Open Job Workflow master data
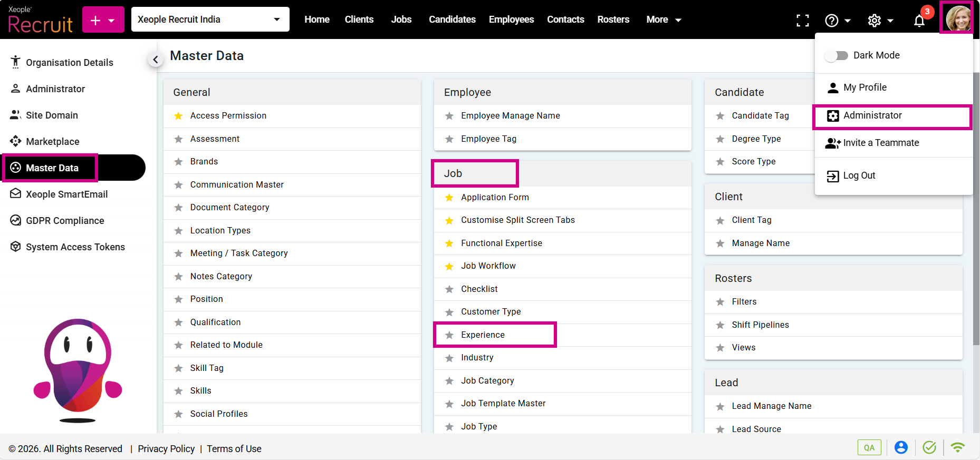This screenshot has height=460, width=980. click(x=488, y=266)
